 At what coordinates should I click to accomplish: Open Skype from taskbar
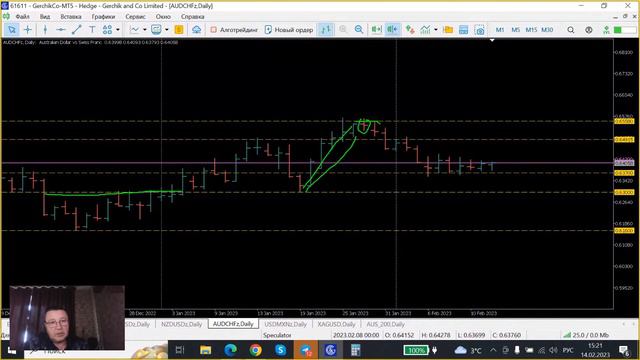click(280, 350)
